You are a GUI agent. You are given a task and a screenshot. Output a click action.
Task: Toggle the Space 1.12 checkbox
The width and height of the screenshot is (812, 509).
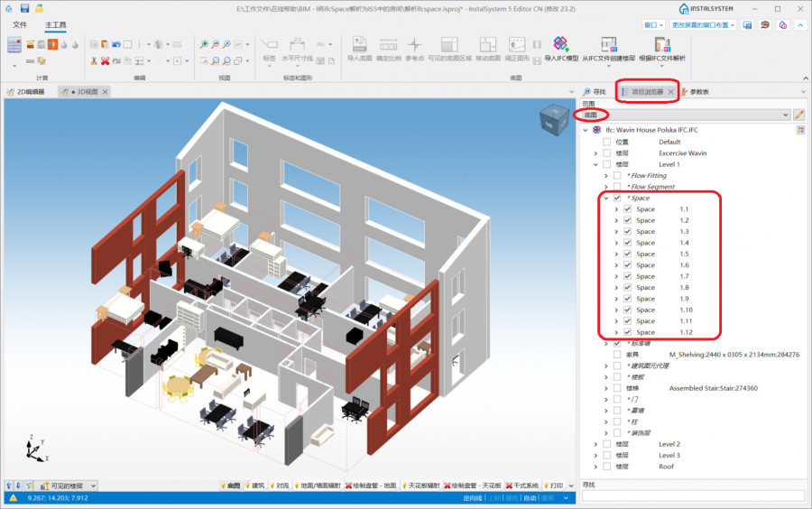click(x=627, y=332)
